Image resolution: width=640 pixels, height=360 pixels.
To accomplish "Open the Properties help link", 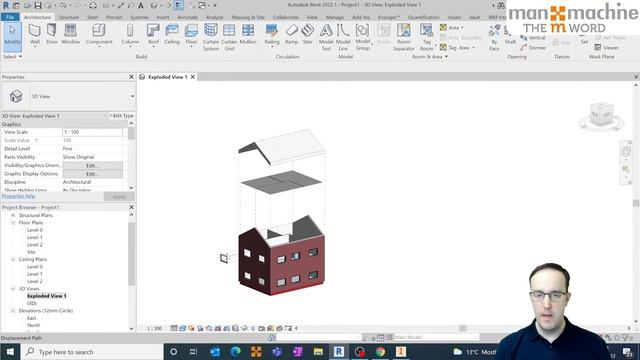I will (18, 196).
